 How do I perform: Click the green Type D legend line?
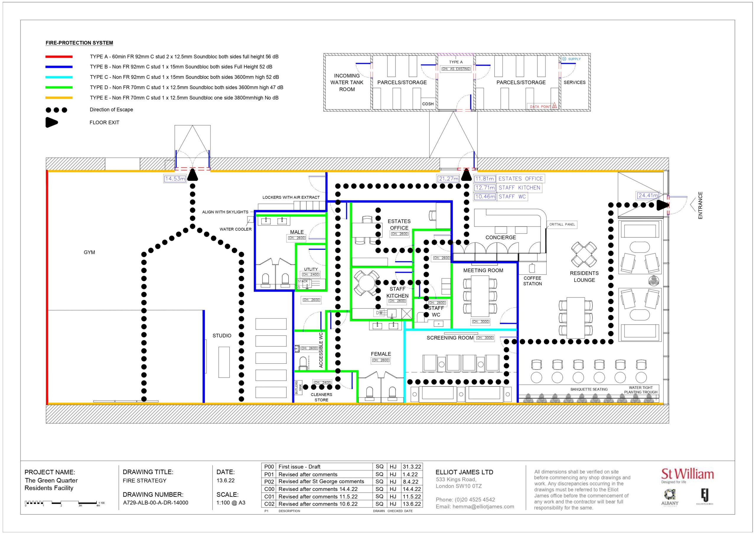pos(59,87)
